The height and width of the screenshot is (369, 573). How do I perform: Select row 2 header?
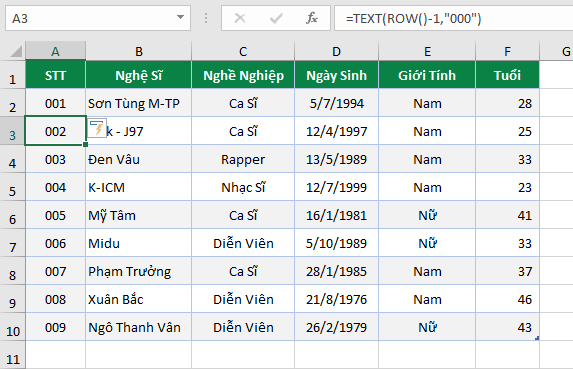click(13, 103)
